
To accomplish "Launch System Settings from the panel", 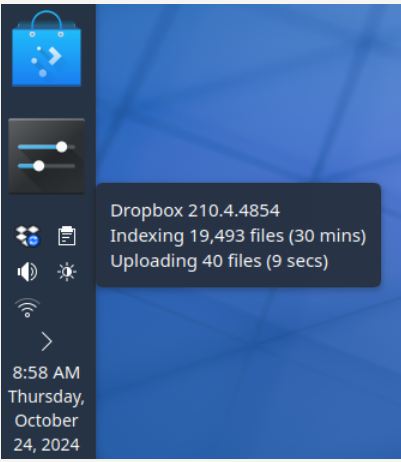I will [x=46, y=156].
